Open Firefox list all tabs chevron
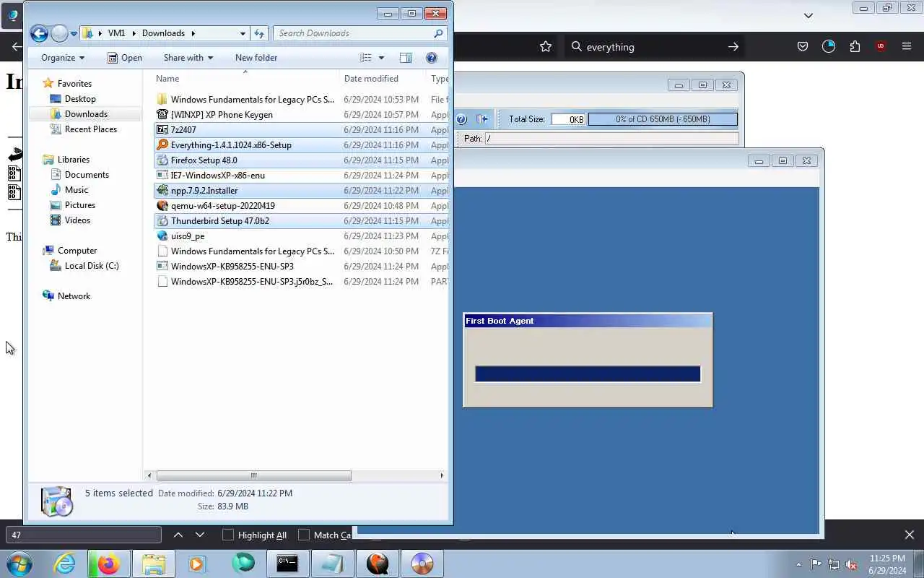Viewport: 924px width, 578px height. point(808,15)
